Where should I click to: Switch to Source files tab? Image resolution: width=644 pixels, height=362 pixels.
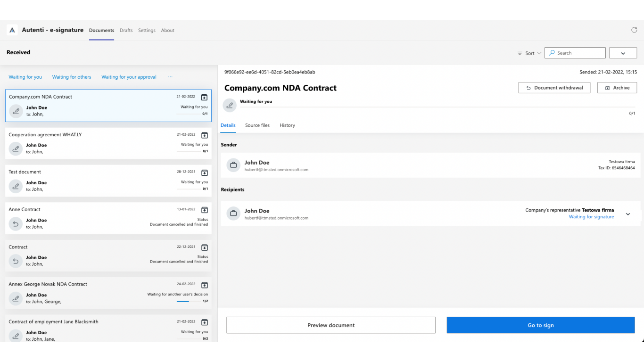click(x=257, y=125)
